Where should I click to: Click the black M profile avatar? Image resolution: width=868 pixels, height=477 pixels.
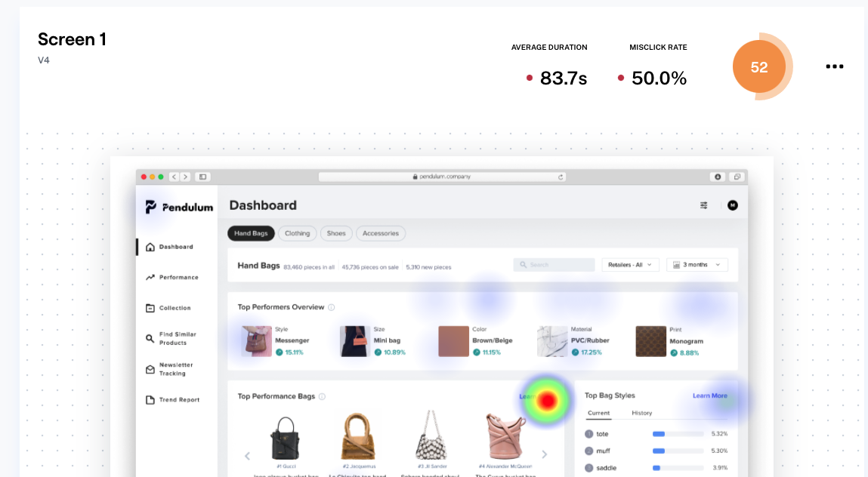pos(732,205)
